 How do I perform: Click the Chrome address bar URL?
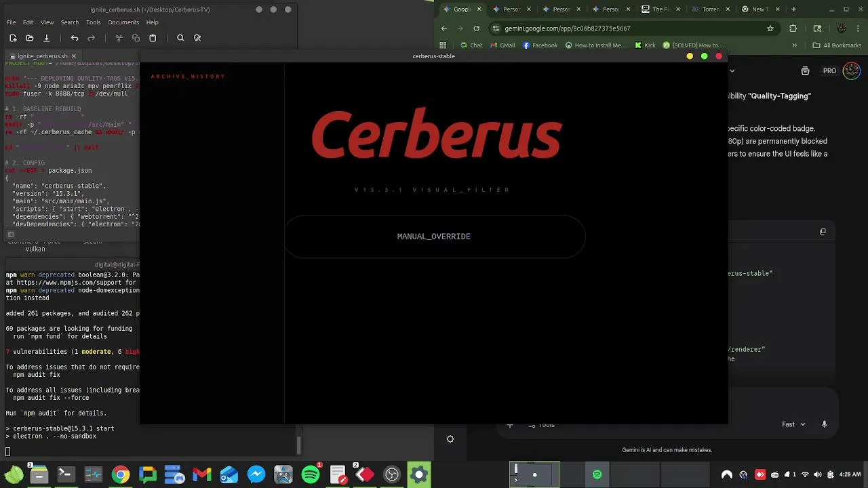[x=568, y=28]
